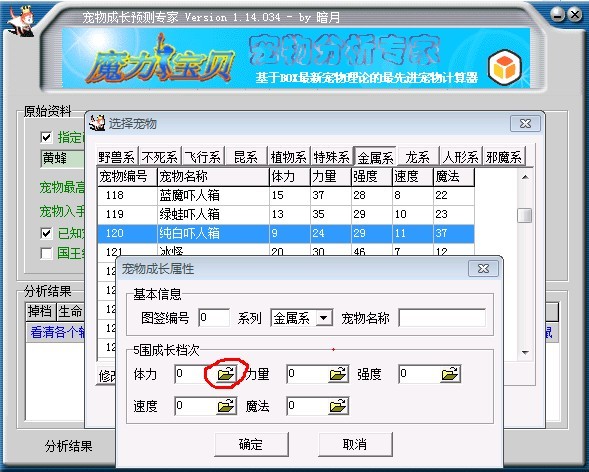
Task: Open the folder icon beside 魔法 field
Action: [338, 406]
